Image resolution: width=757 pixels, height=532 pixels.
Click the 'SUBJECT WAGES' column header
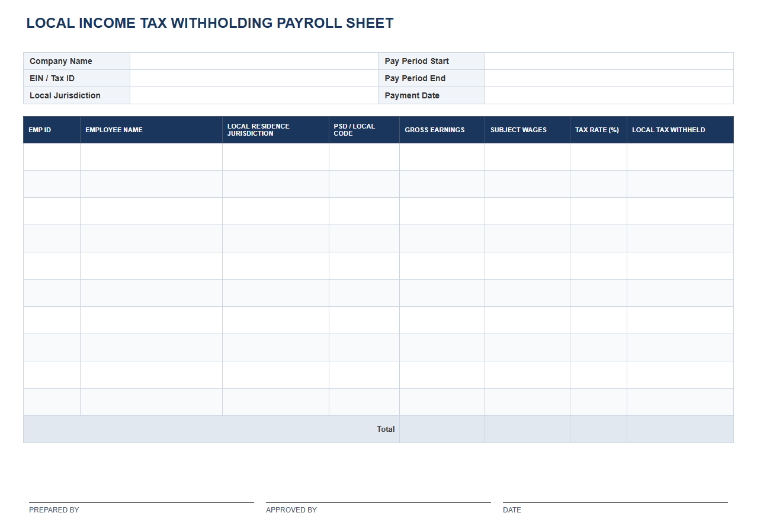pos(527,130)
